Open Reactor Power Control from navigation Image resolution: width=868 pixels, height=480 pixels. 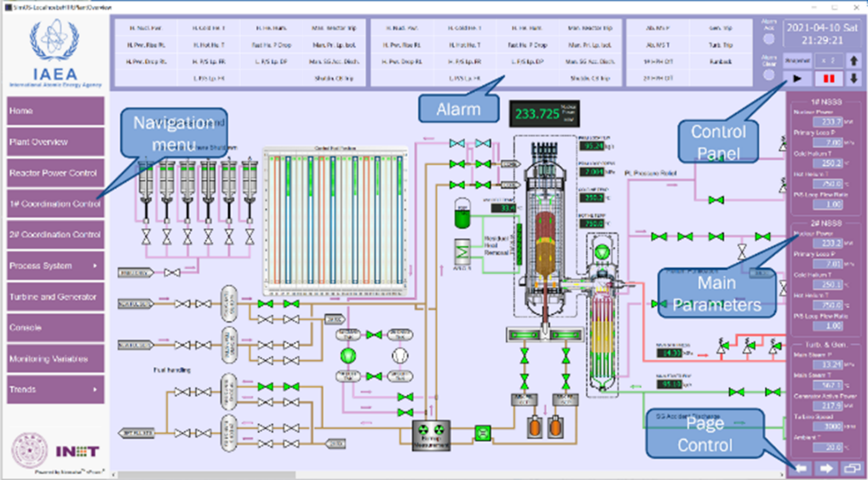(x=55, y=174)
